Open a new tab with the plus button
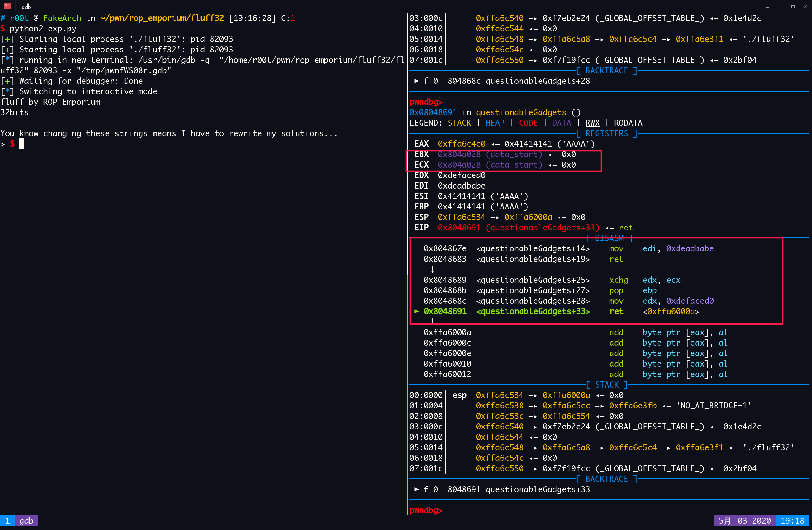This screenshot has width=812, height=530. tap(49, 6)
